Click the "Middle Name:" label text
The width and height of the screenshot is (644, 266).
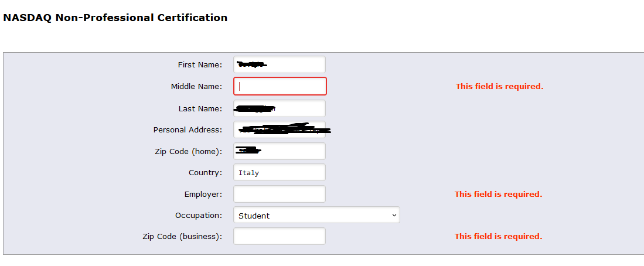point(196,86)
